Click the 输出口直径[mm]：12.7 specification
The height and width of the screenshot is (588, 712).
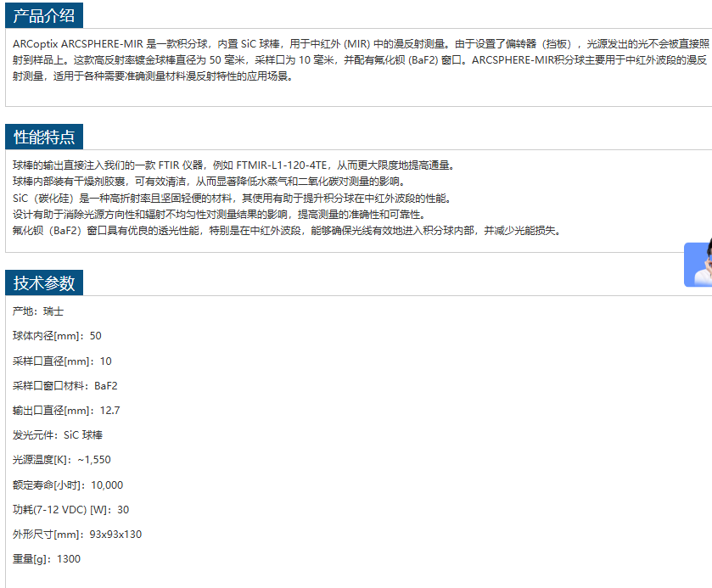(66, 411)
